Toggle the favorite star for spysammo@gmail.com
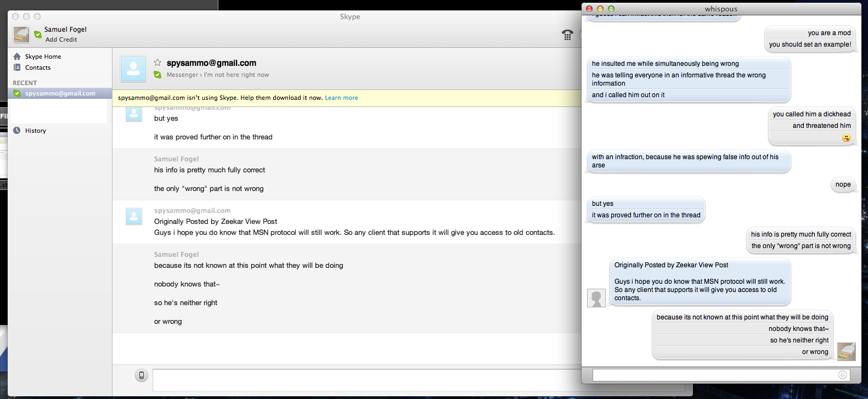Image resolution: width=868 pixels, height=399 pixels. click(x=157, y=63)
